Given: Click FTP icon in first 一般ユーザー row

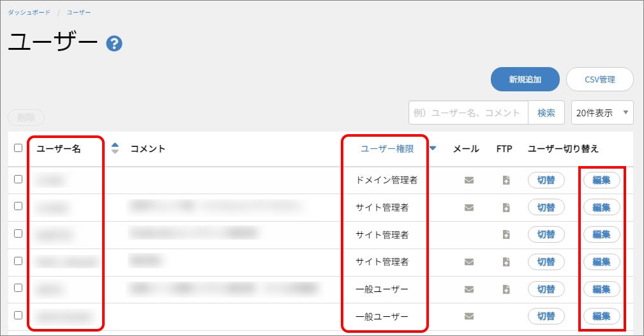Looking at the screenshot, I should pyautogui.click(x=506, y=289).
